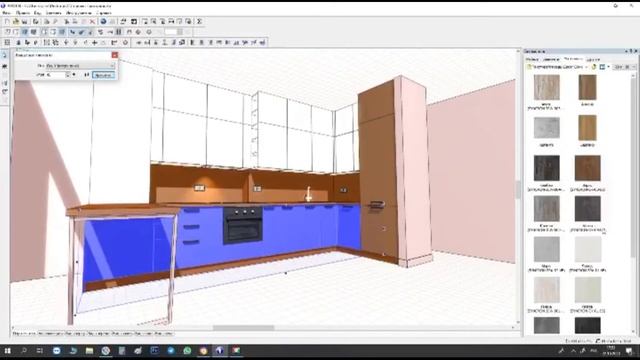640x360 pixels.
Task: Switch to Axonometry view tab at bottom
Action: pos(51,333)
